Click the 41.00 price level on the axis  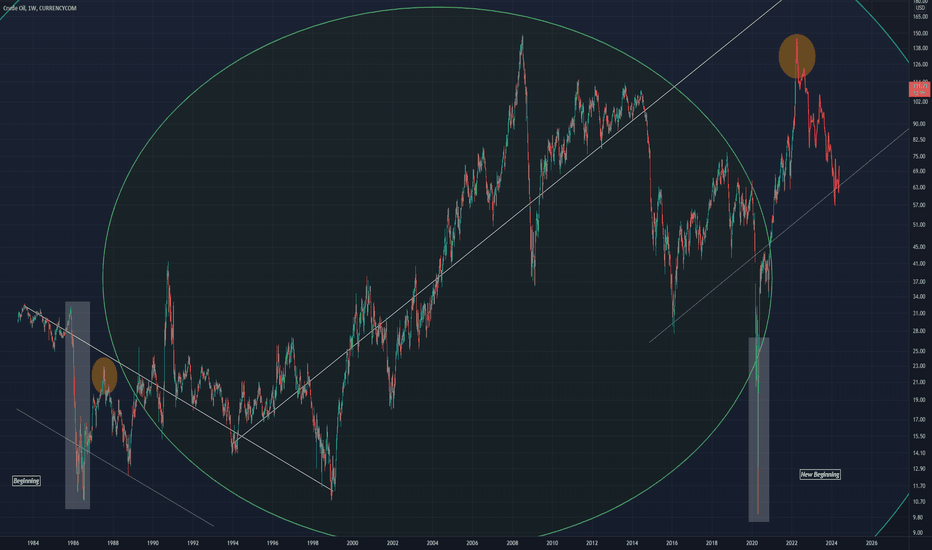coord(920,263)
